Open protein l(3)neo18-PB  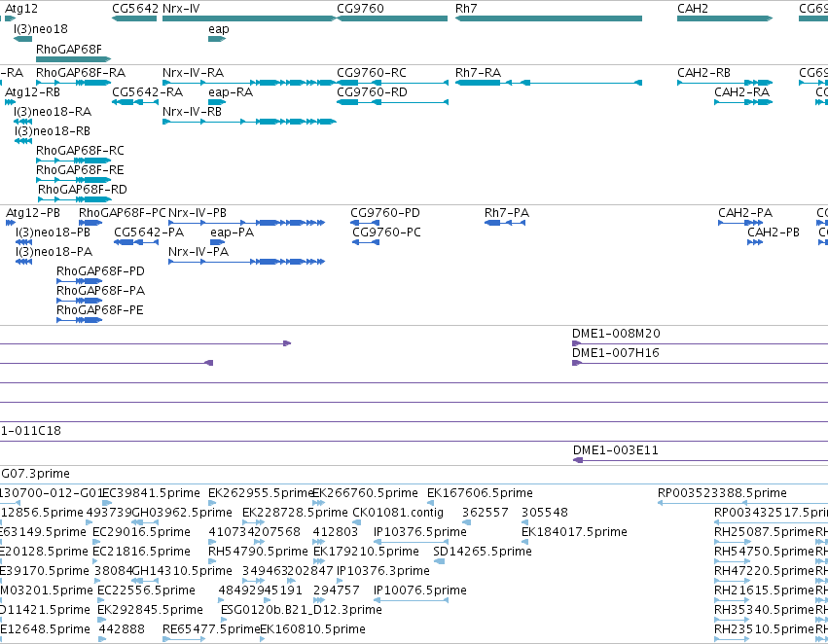pyautogui.click(x=53, y=233)
